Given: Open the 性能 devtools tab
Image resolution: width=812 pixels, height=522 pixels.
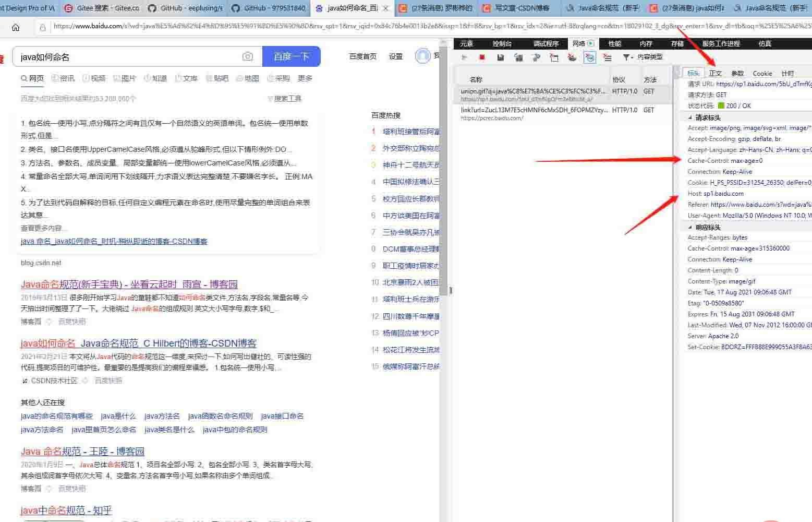Looking at the screenshot, I should [x=615, y=44].
